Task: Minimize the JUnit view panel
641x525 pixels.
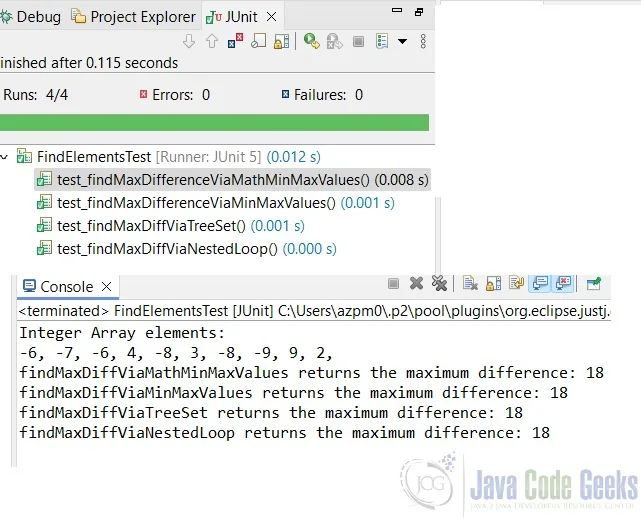Action: point(397,11)
